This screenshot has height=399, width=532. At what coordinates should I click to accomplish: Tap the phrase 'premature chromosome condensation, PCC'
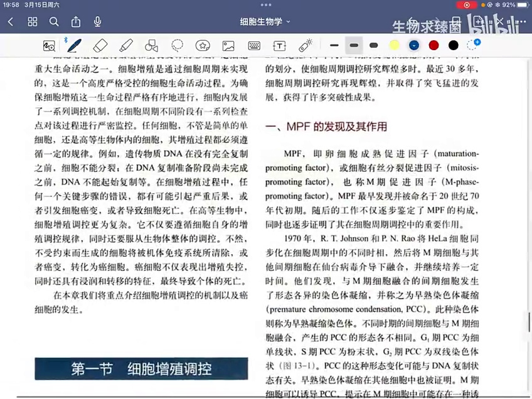(x=346, y=309)
